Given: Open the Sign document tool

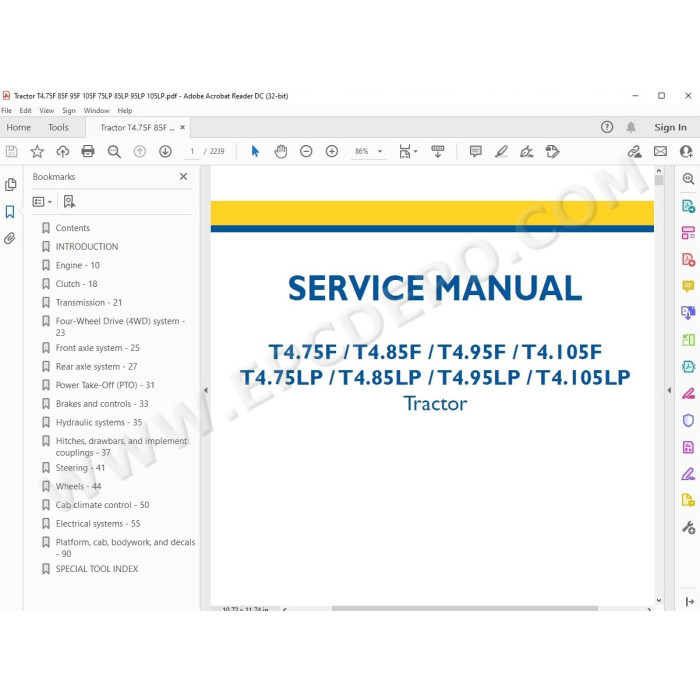Looking at the screenshot, I should (527, 152).
